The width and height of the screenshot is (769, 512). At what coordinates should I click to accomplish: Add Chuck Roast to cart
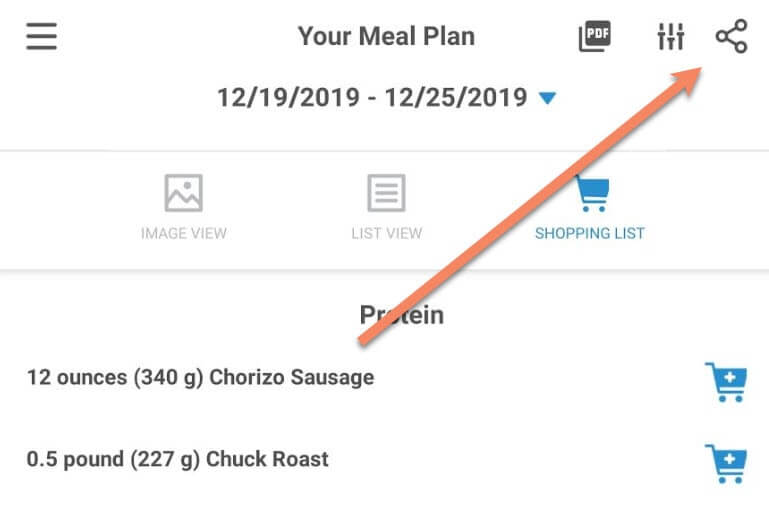[726, 463]
